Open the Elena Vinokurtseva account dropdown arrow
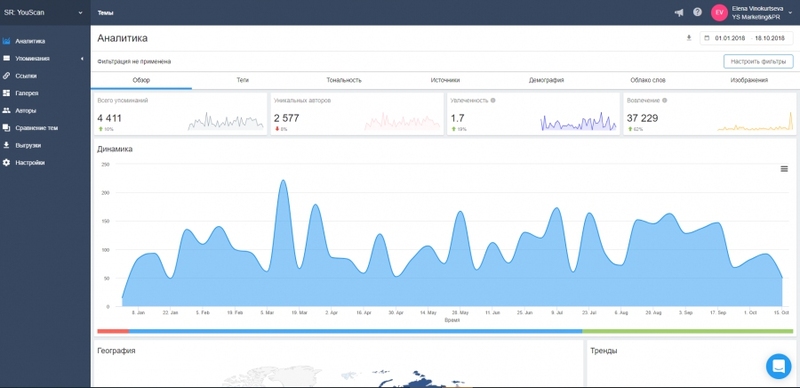The image size is (800, 388). (x=790, y=13)
